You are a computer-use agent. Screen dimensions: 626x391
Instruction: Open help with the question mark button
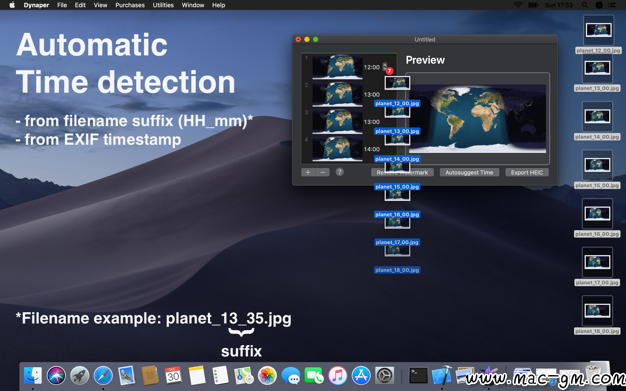pyautogui.click(x=339, y=172)
